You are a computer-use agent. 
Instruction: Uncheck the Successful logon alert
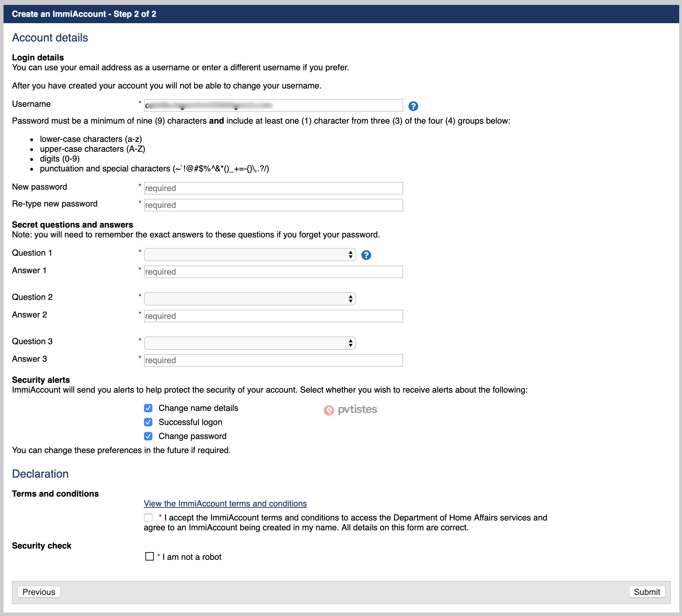[148, 422]
